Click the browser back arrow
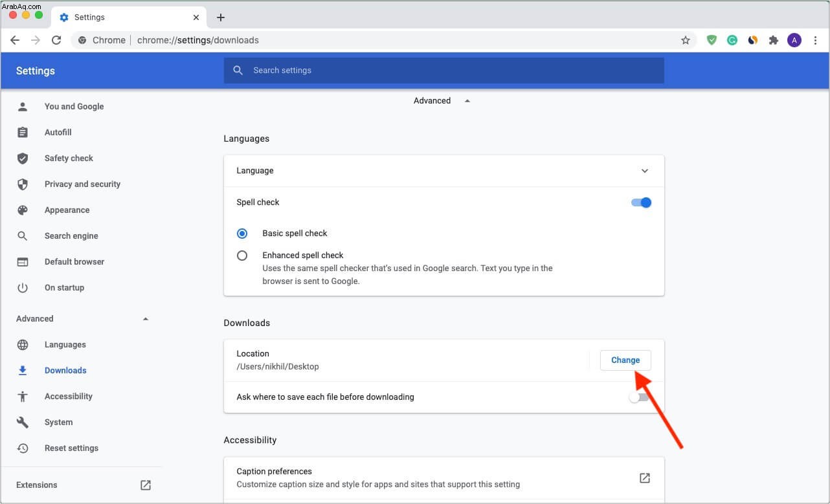The image size is (830, 504). (x=15, y=40)
